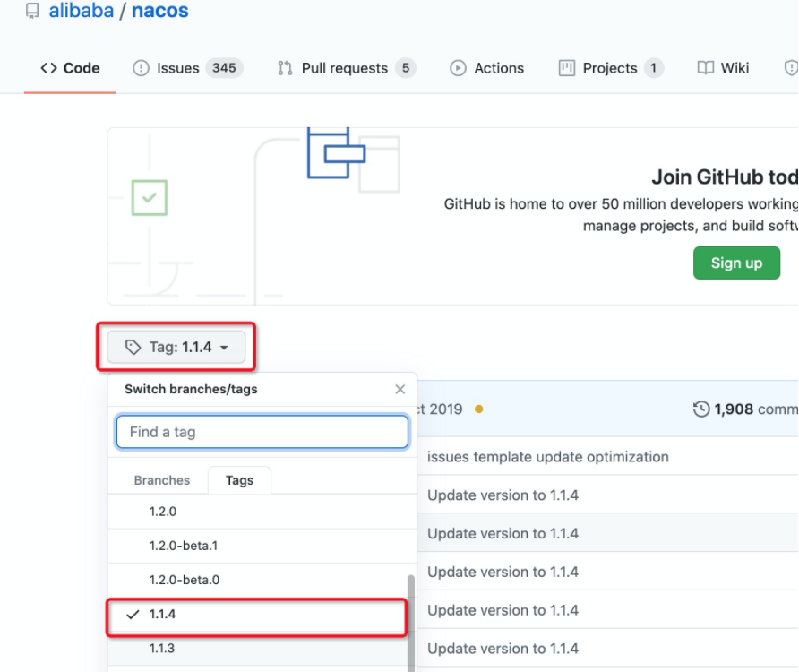Click the Projects count badge 1
Viewport: 799px width, 672px height.
coord(653,68)
